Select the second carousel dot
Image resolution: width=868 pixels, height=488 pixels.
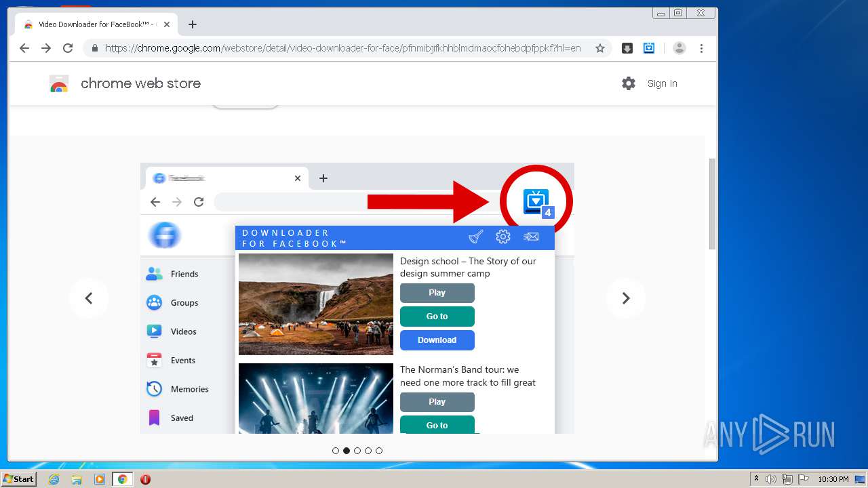tap(347, 451)
